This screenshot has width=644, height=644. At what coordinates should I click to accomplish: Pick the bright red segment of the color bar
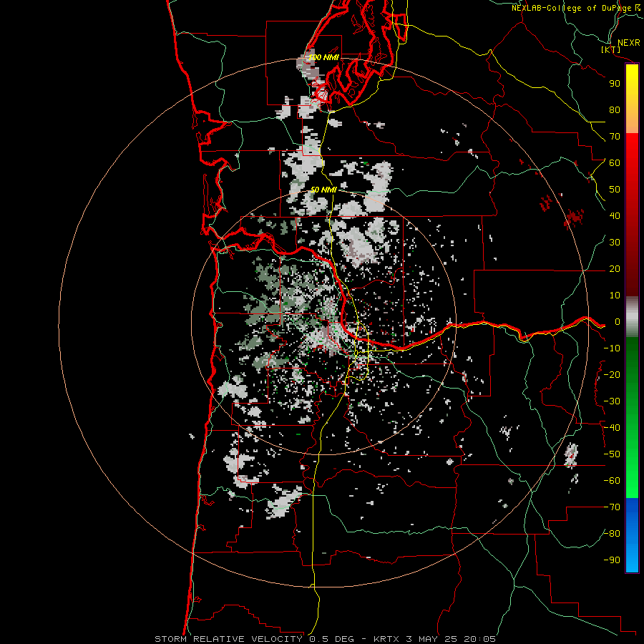pos(632,150)
